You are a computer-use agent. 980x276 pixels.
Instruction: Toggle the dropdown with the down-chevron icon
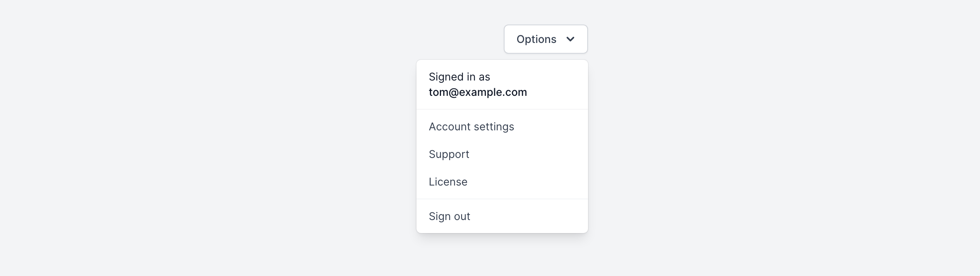pos(570,39)
